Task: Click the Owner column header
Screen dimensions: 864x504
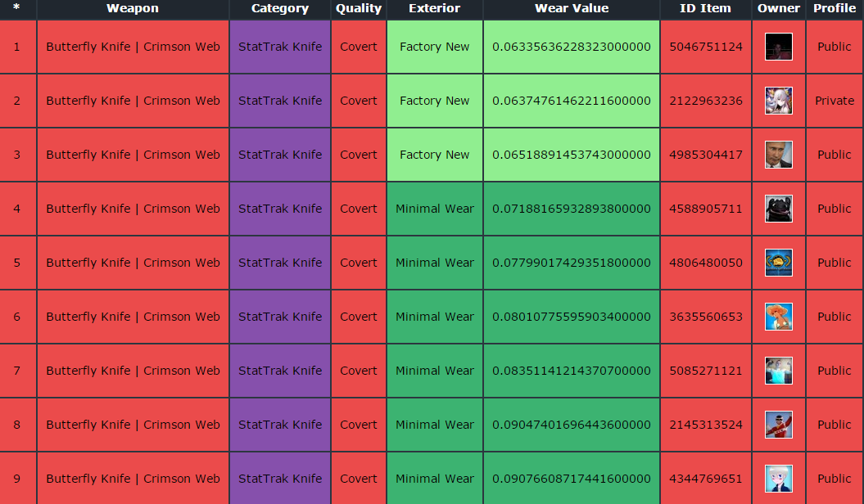Action: coord(779,8)
